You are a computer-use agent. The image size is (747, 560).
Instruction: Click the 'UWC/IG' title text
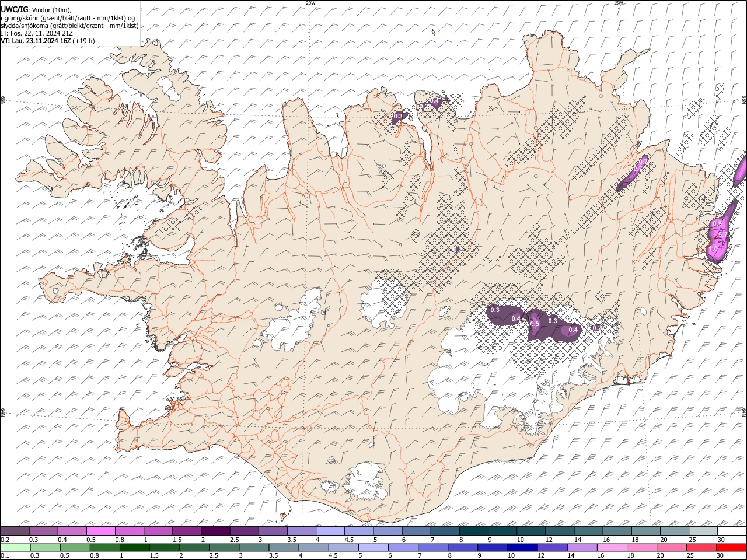point(14,9)
